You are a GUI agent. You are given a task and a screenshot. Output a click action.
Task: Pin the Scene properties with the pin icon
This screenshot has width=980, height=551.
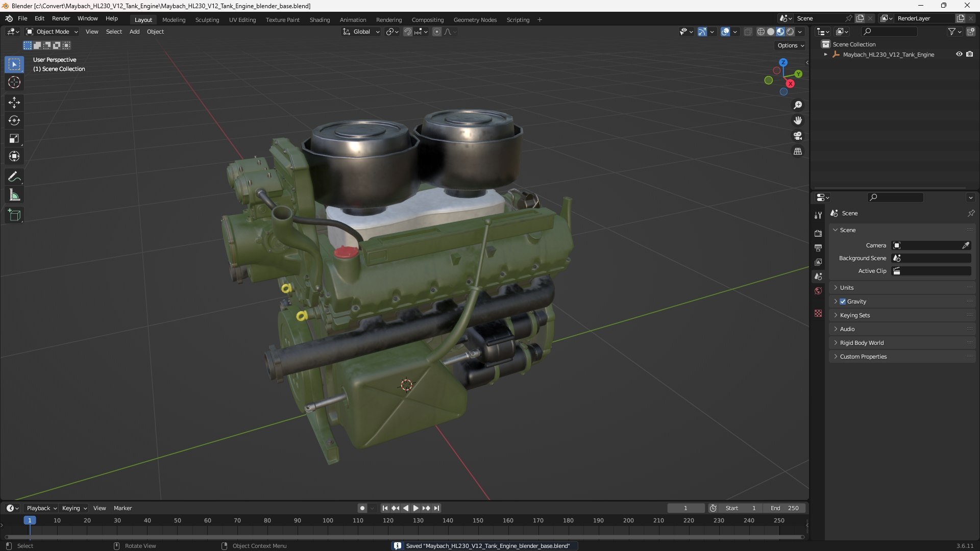[971, 213]
